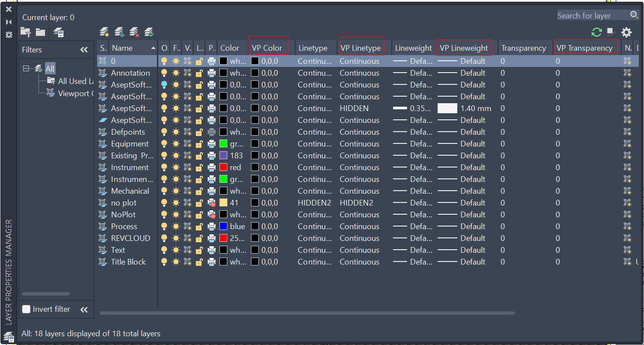Click the no-plot icon for 'no plot' layer

click(x=212, y=203)
